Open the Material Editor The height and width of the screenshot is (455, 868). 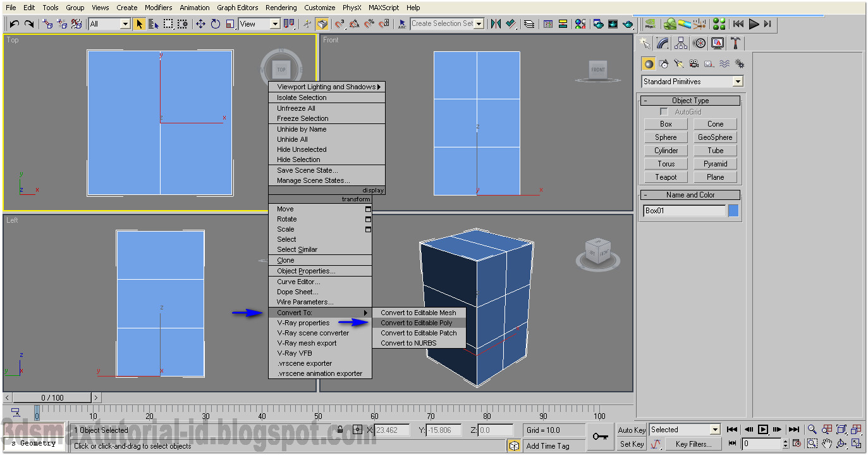pos(580,23)
